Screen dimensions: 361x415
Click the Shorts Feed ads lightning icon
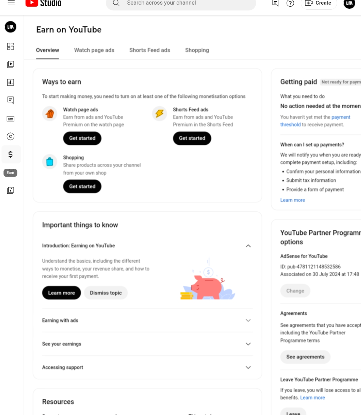point(159,114)
